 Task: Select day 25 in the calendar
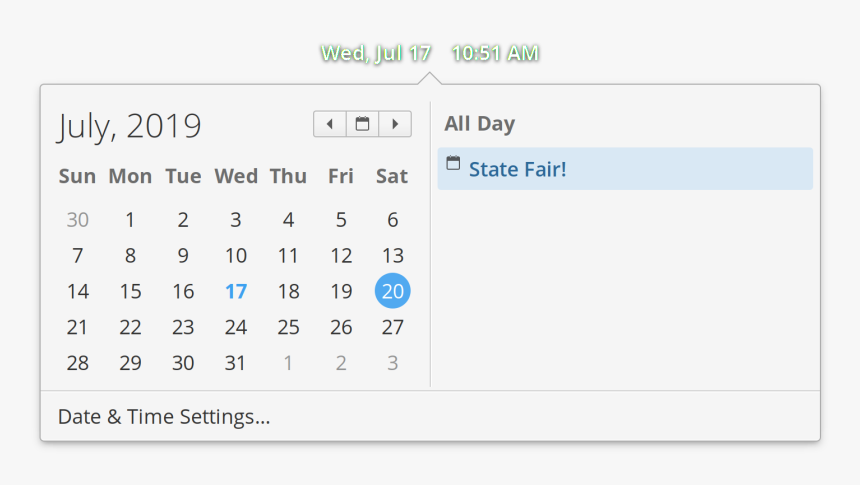point(288,327)
